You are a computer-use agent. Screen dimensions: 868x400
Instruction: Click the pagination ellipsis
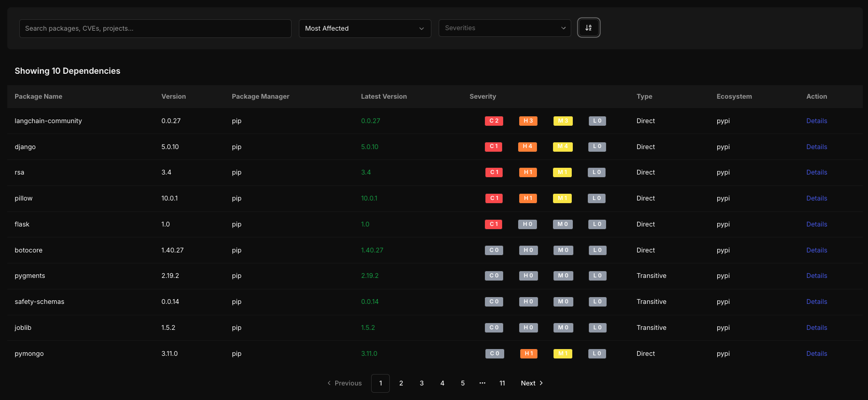coord(482,383)
